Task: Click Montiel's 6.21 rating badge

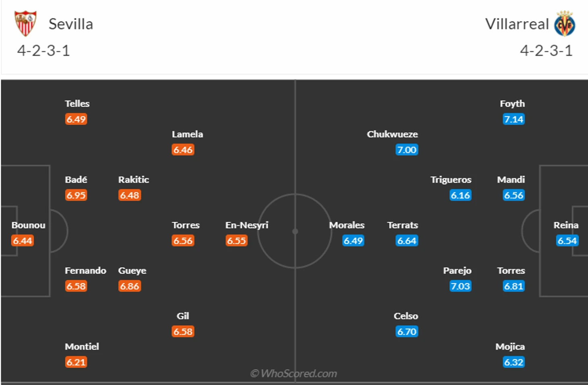Action: (76, 362)
